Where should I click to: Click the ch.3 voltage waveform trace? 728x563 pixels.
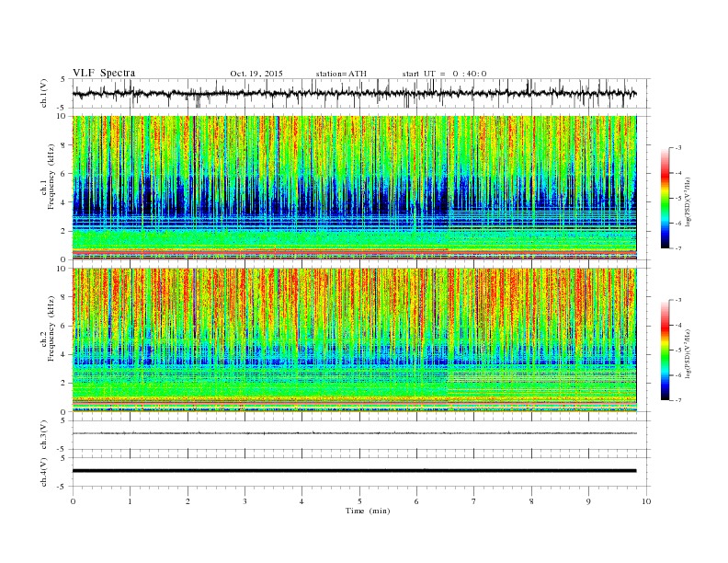click(354, 433)
